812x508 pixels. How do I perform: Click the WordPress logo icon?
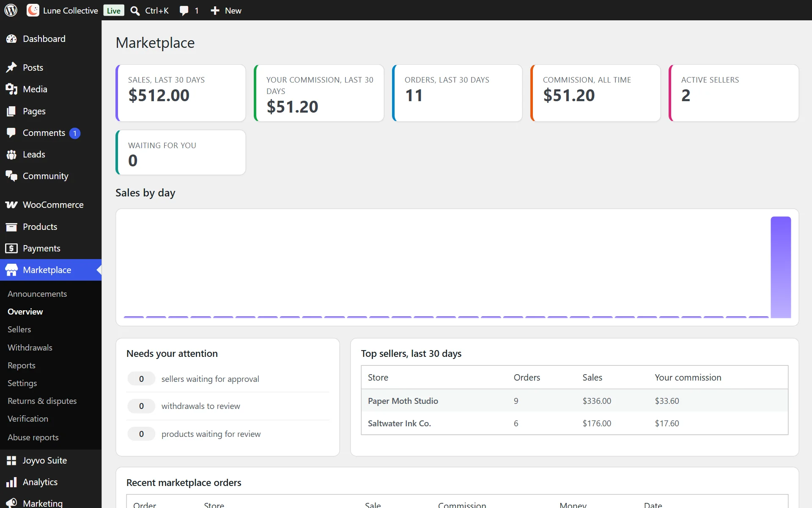click(11, 10)
